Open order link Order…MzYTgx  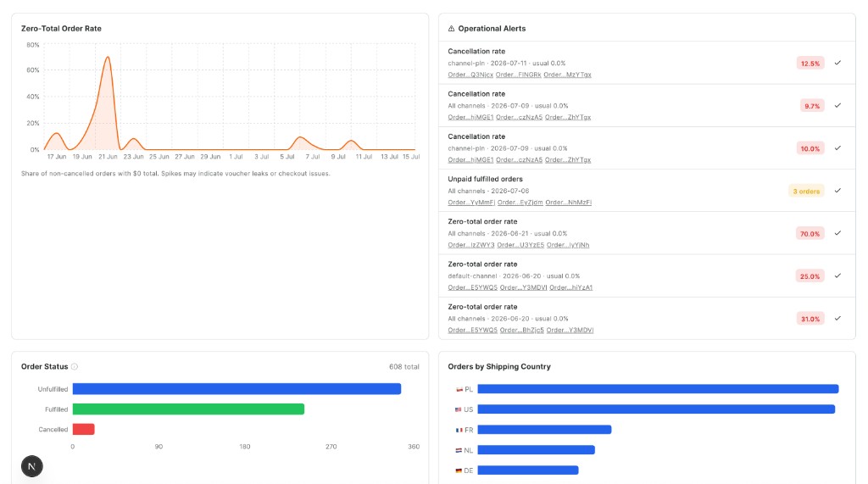tap(567, 75)
